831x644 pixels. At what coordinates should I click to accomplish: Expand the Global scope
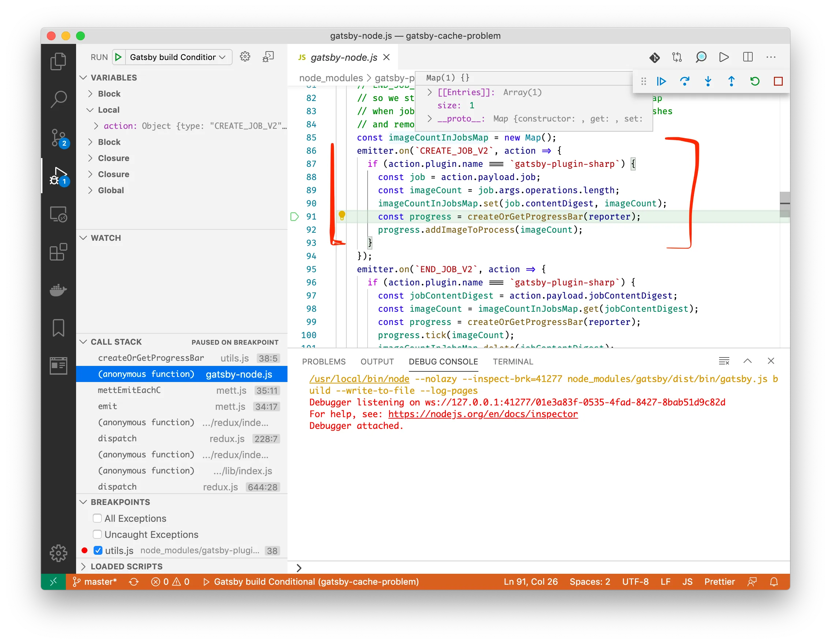click(90, 190)
